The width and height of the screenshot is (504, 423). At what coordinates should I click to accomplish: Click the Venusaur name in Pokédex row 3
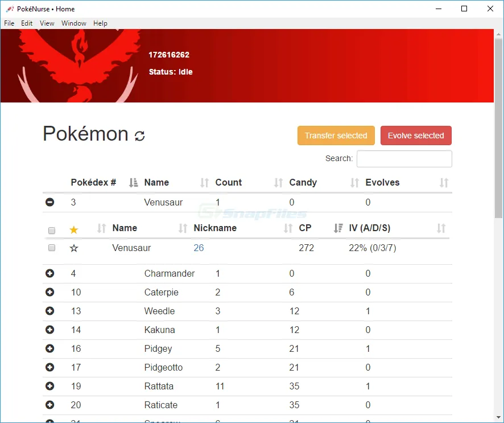(163, 202)
